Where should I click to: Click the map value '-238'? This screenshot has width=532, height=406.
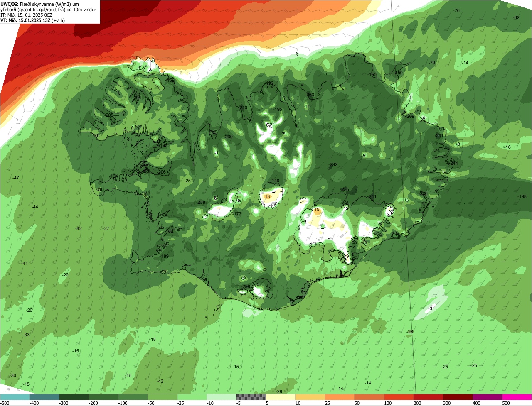[x=201, y=202]
